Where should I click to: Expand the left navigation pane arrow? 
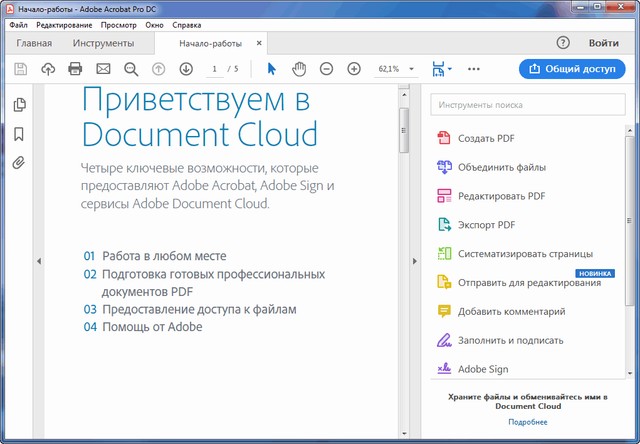click(x=38, y=261)
